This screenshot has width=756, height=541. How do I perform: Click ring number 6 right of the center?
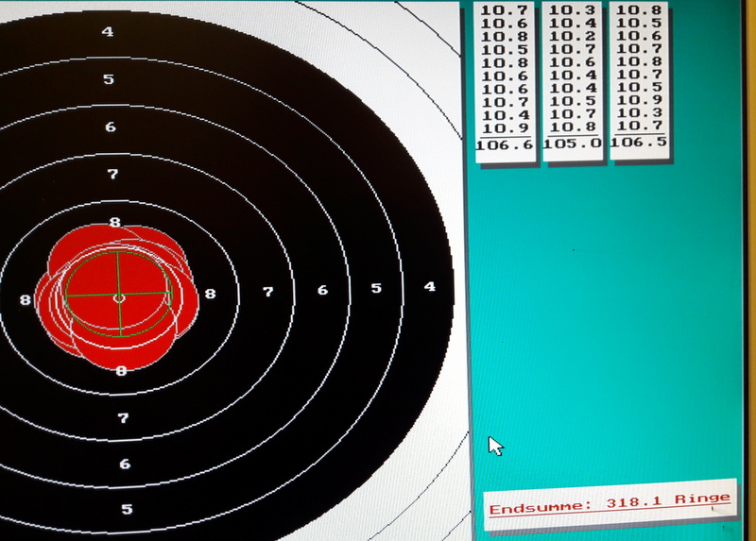coord(322,290)
